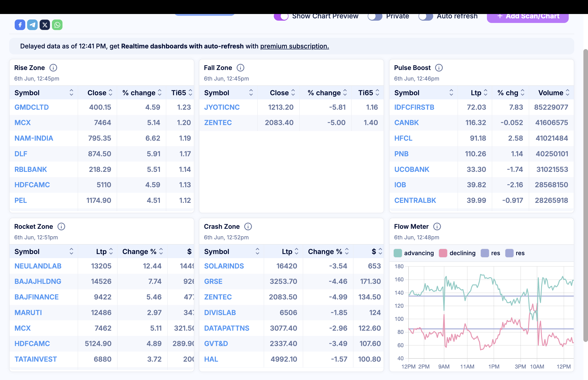Viewport: 588px width, 380px height.
Task: Sort Rise Zone by Symbol arrows
Action: point(71,92)
